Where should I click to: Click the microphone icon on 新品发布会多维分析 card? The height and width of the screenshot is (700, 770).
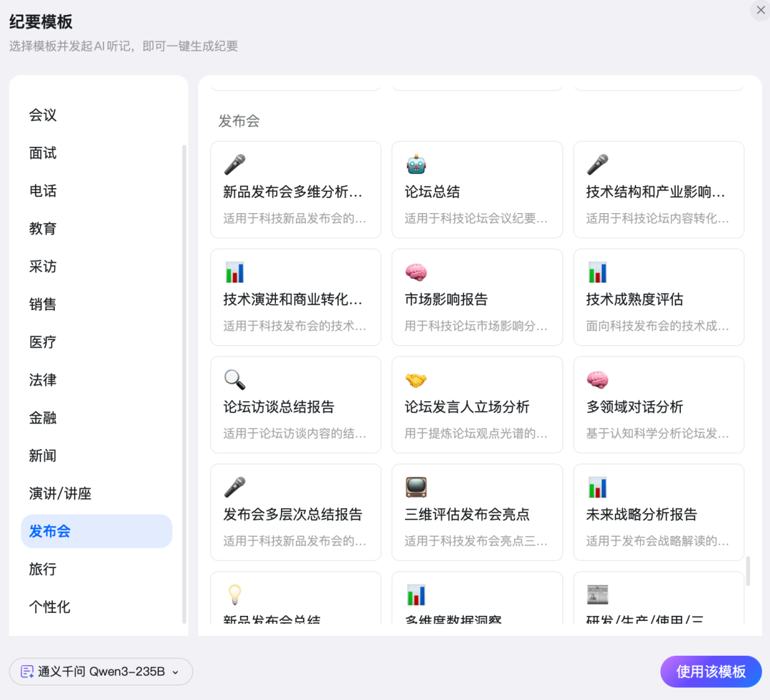click(235, 164)
